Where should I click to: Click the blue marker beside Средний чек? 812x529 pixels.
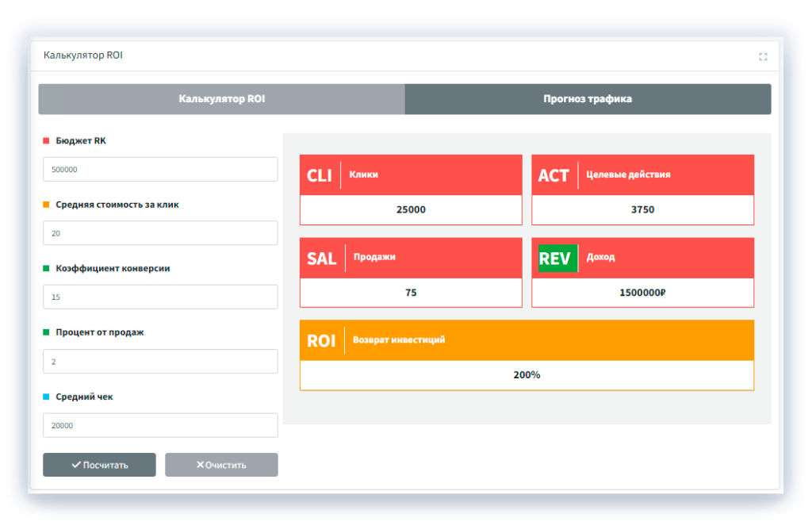[46, 397]
